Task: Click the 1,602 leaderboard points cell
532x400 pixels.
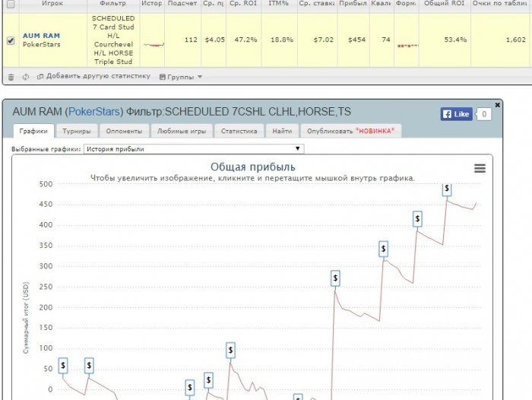Action: pyautogui.click(x=501, y=40)
